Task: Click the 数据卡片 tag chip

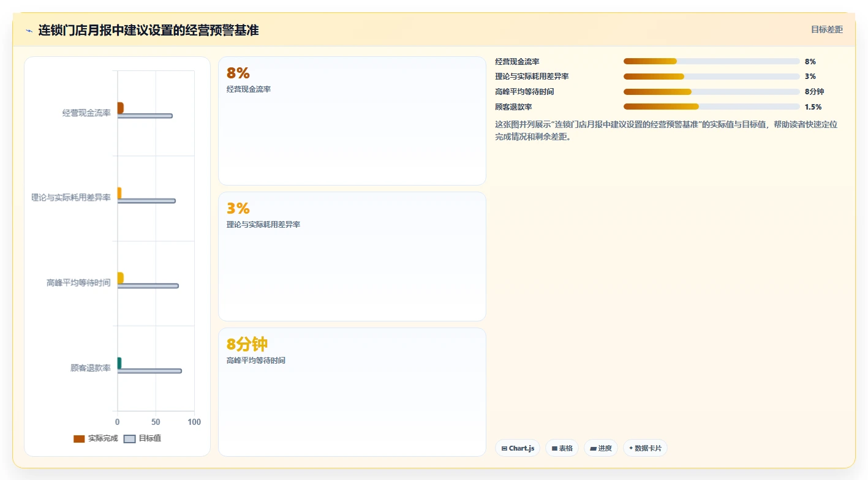Action: coord(645,448)
